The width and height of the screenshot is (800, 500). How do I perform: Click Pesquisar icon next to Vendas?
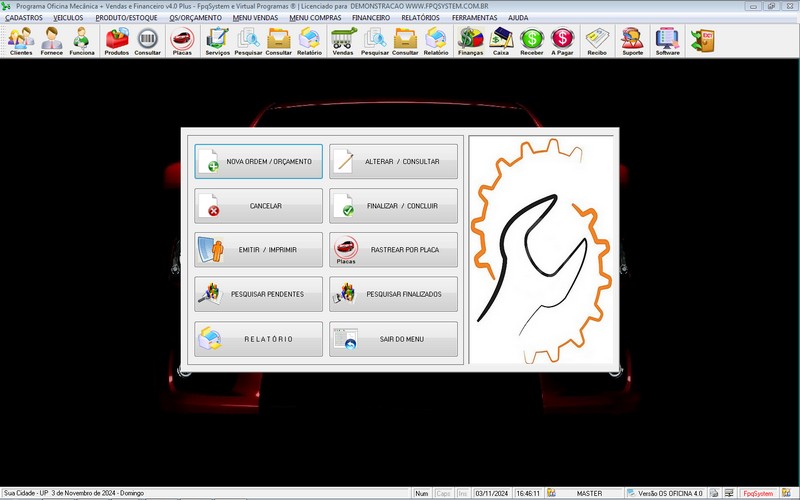coord(374,41)
